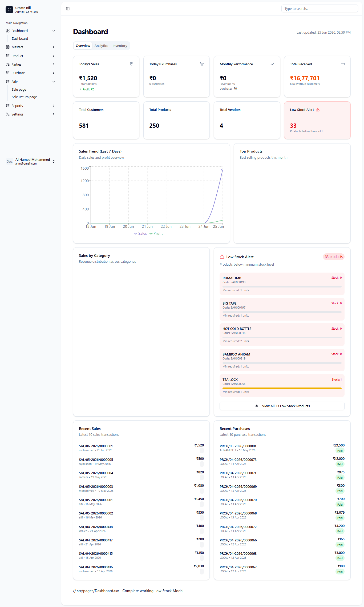This screenshot has height=607, width=364.
Task: Click the Product list icon
Action: [8, 56]
